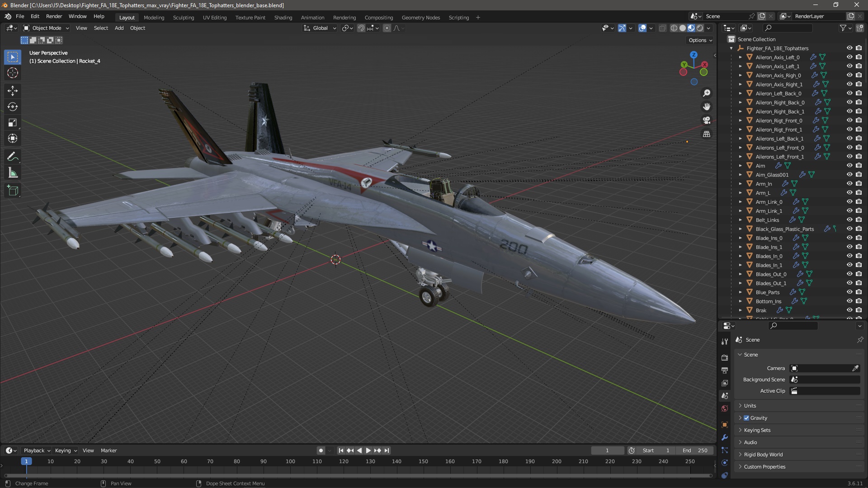The width and height of the screenshot is (868, 488).
Task: Open the Object properties tab
Action: point(725,424)
